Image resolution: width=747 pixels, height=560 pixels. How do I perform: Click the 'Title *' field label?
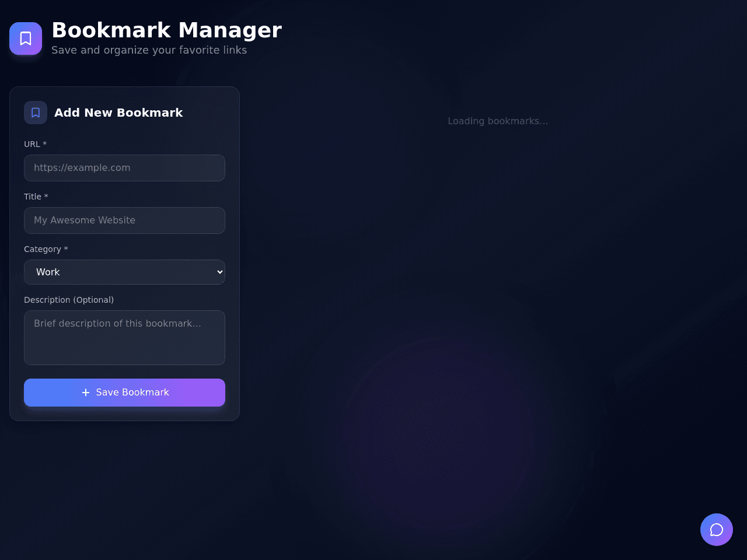point(36,197)
